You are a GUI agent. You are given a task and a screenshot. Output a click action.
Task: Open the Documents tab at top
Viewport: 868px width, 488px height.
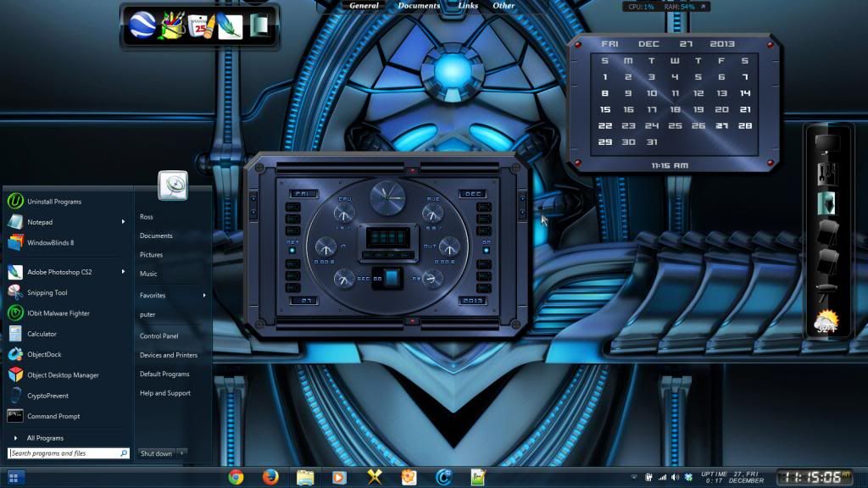click(x=419, y=6)
